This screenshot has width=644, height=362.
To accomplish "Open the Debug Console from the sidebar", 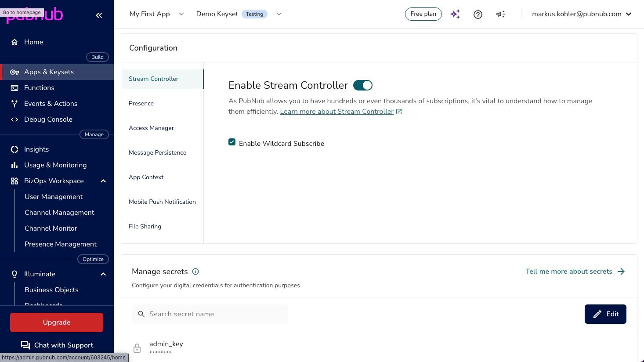I will point(48,119).
